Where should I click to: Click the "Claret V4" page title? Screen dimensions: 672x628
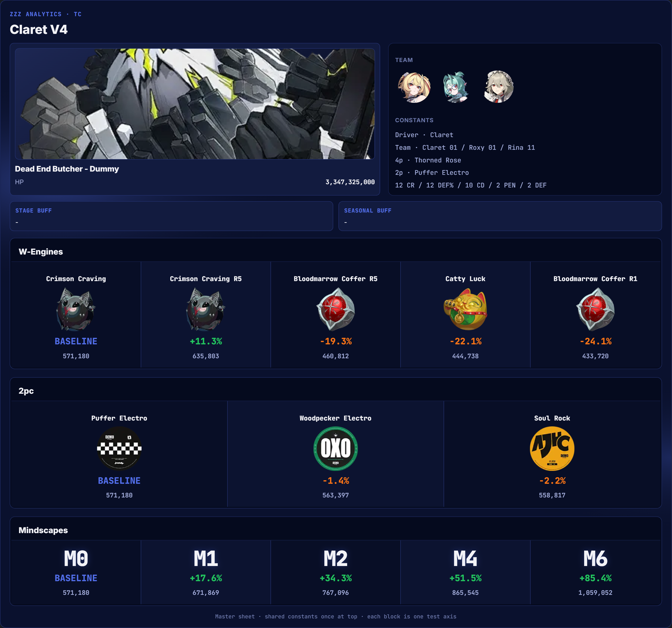point(38,29)
